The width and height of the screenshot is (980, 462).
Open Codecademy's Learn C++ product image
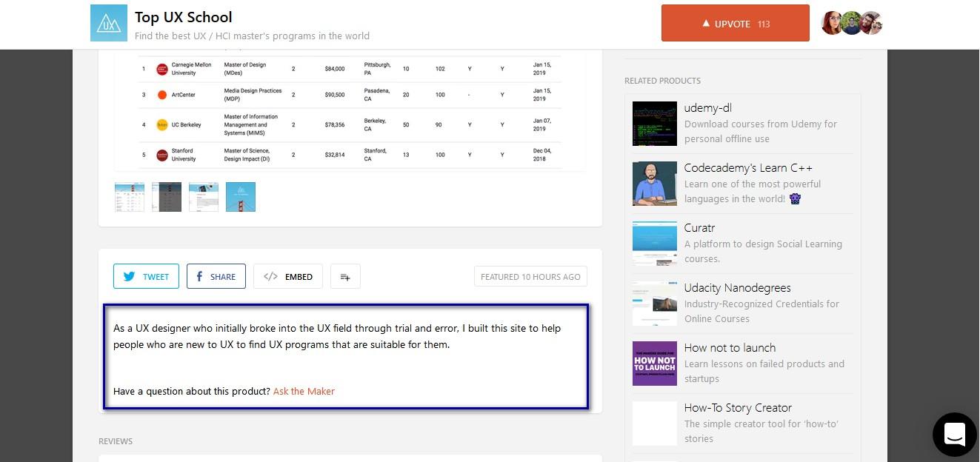(655, 184)
